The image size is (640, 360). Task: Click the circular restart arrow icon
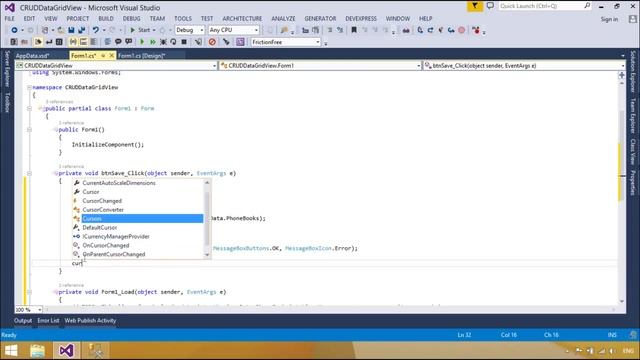(173, 42)
